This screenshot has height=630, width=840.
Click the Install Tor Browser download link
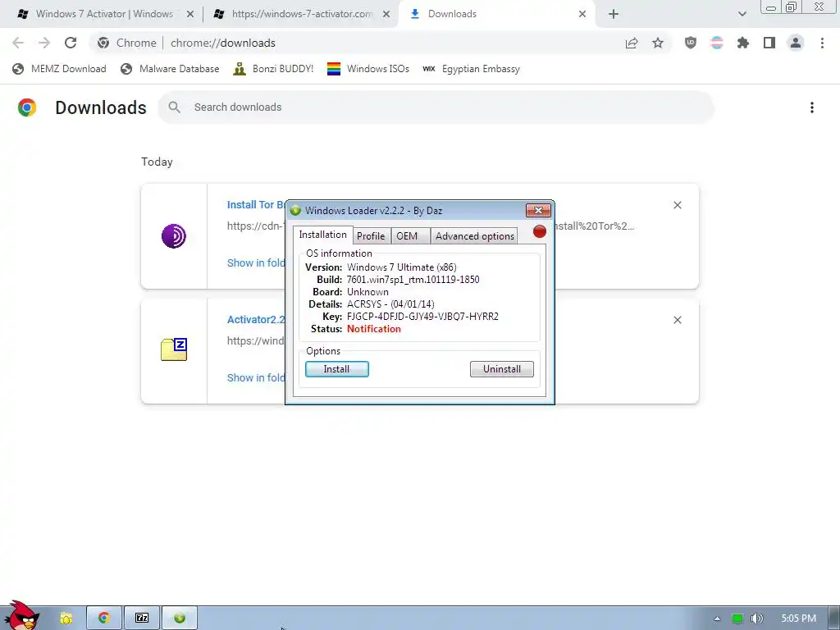pos(256,204)
